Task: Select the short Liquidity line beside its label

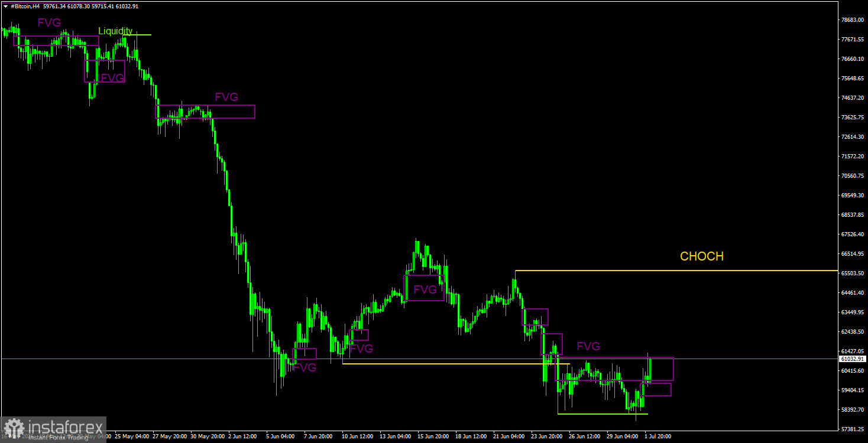Action: point(137,35)
